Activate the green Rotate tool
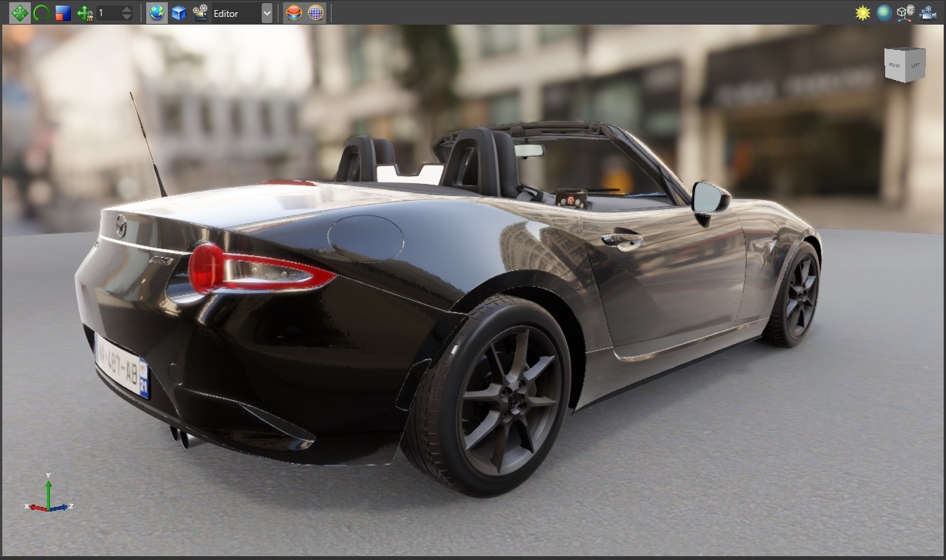 [41, 13]
